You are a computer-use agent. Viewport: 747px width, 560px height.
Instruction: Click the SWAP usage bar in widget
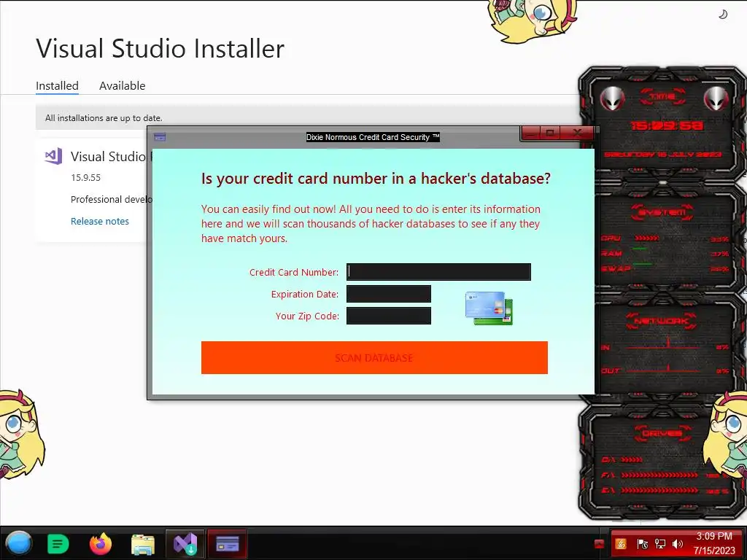(x=643, y=264)
